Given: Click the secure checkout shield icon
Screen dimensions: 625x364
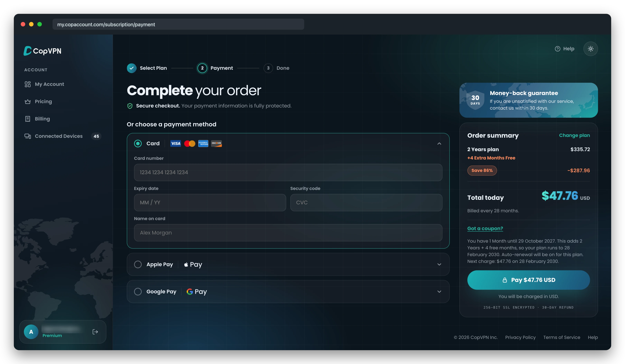Looking at the screenshot, I should (130, 106).
